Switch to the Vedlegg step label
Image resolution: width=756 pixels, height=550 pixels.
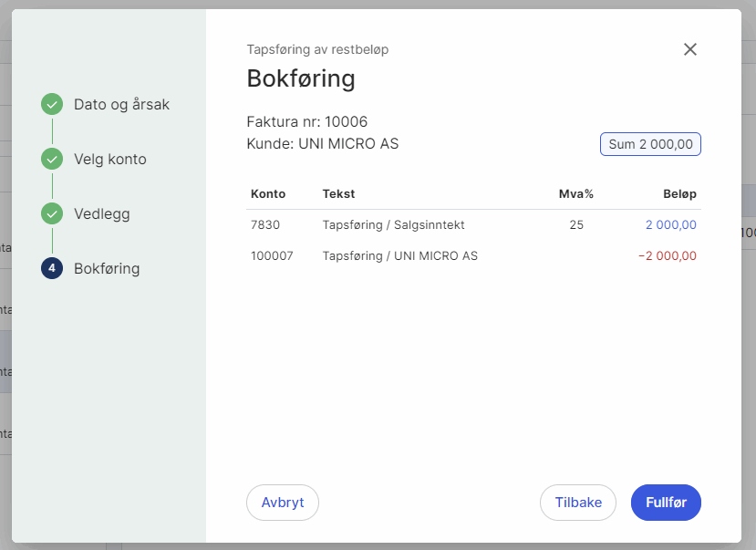(101, 213)
